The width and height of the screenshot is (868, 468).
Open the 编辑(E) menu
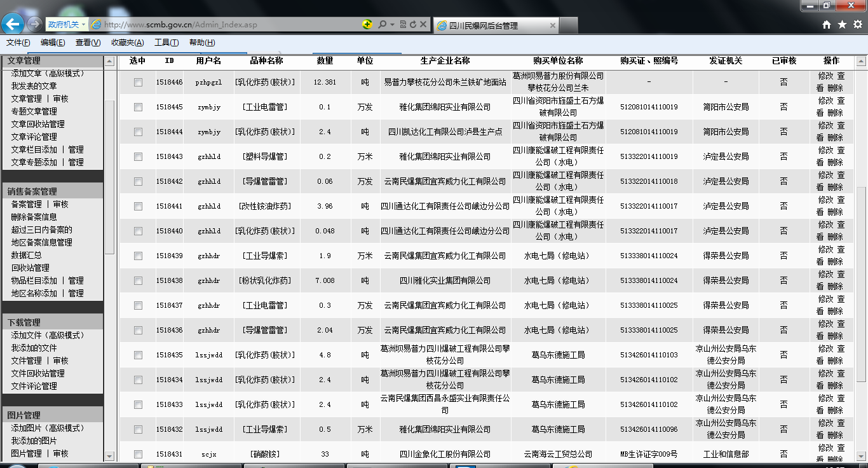pos(53,43)
